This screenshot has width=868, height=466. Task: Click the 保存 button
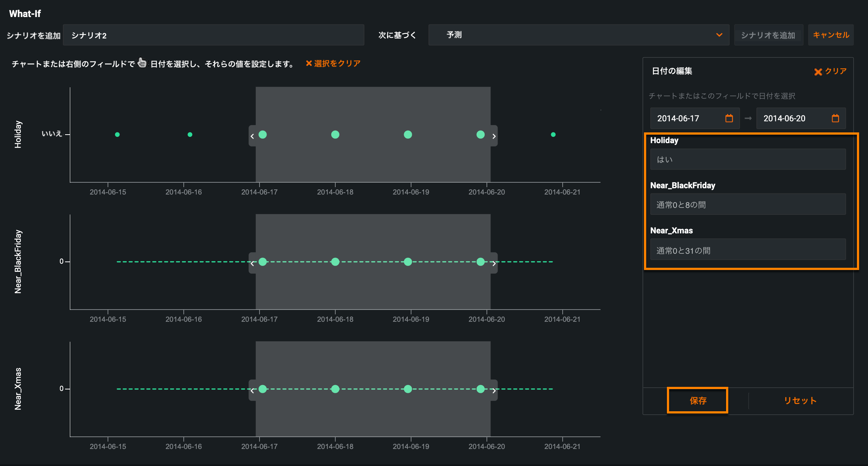click(x=698, y=401)
